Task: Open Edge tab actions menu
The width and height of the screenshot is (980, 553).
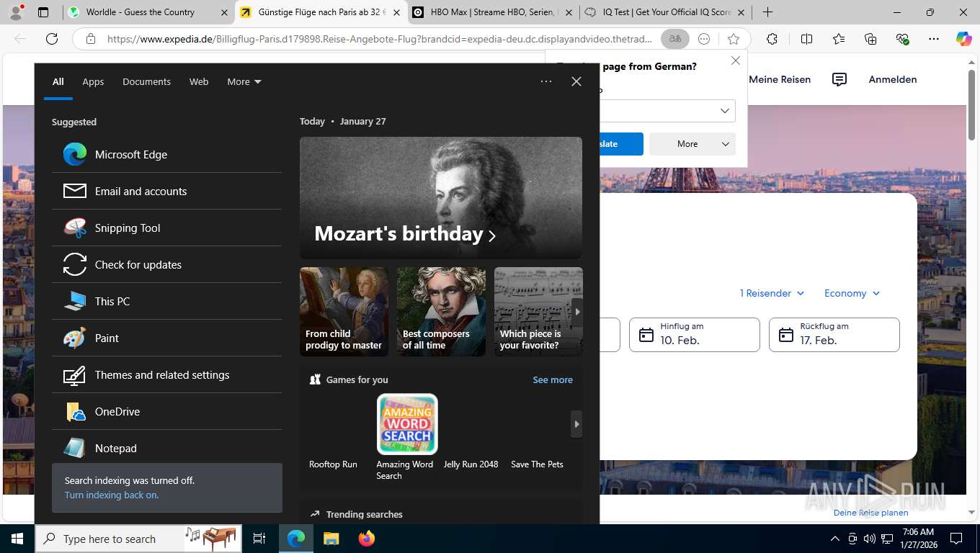Action: coord(43,12)
